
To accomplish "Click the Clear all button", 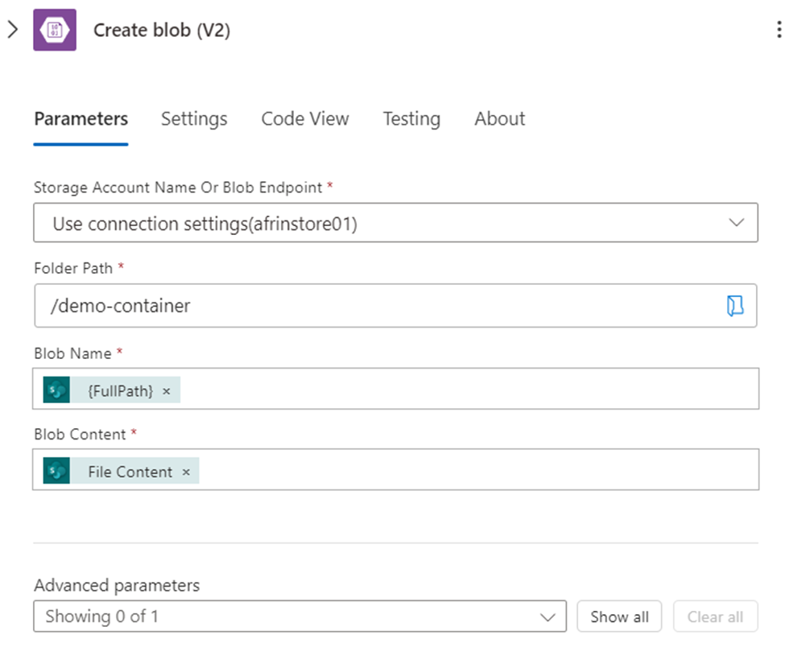I will pos(715,616).
